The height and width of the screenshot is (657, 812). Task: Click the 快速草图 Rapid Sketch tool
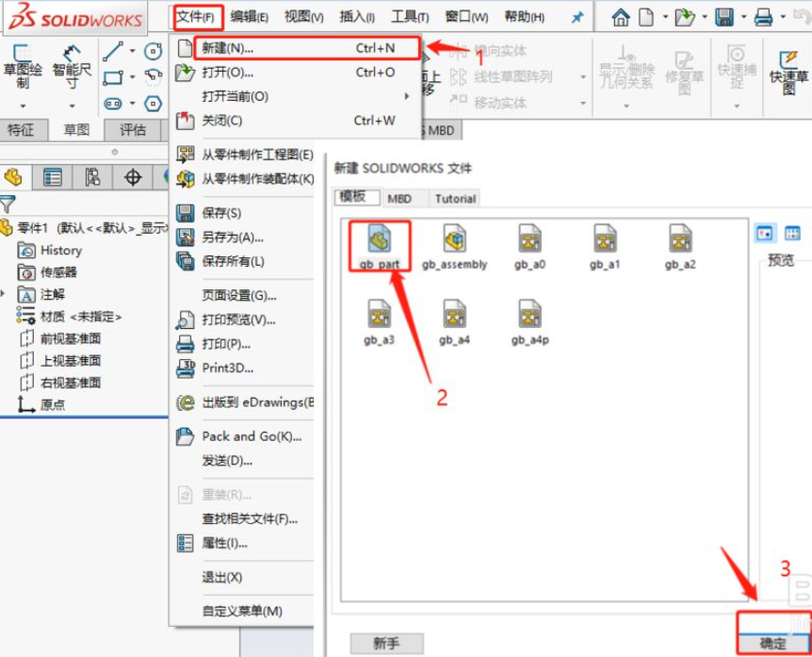click(788, 73)
